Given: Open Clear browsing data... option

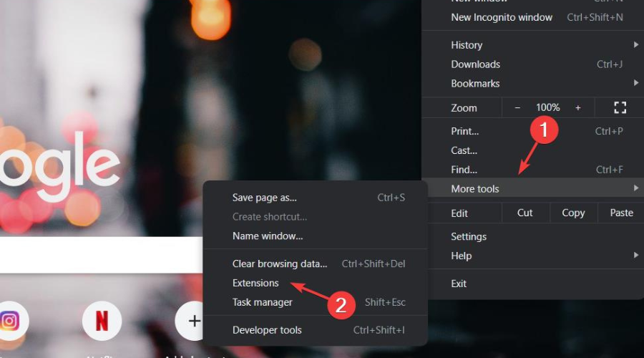Looking at the screenshot, I should click(315, 263).
